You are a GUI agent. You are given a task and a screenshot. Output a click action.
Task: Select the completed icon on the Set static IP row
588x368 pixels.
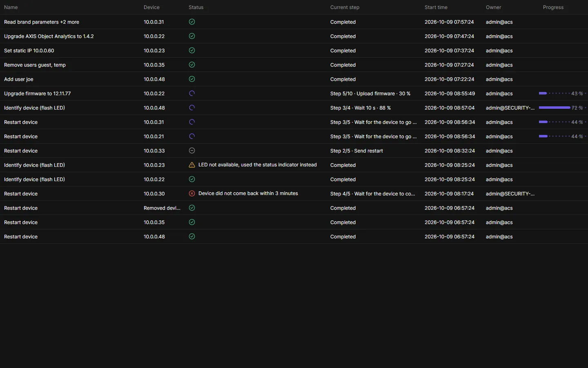192,50
